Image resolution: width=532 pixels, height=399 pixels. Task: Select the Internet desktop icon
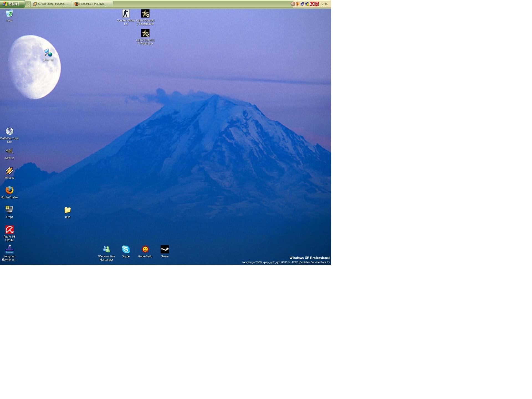tap(48, 55)
